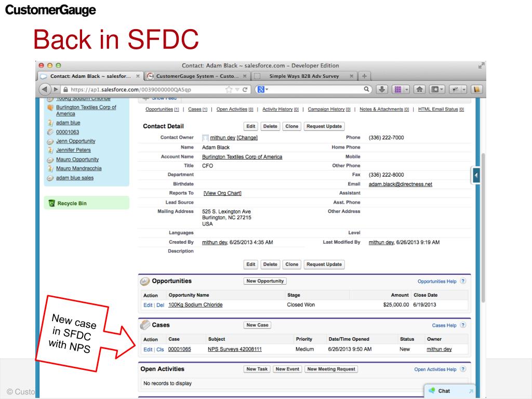Jump to Open Activities [0] link

[x=235, y=109]
